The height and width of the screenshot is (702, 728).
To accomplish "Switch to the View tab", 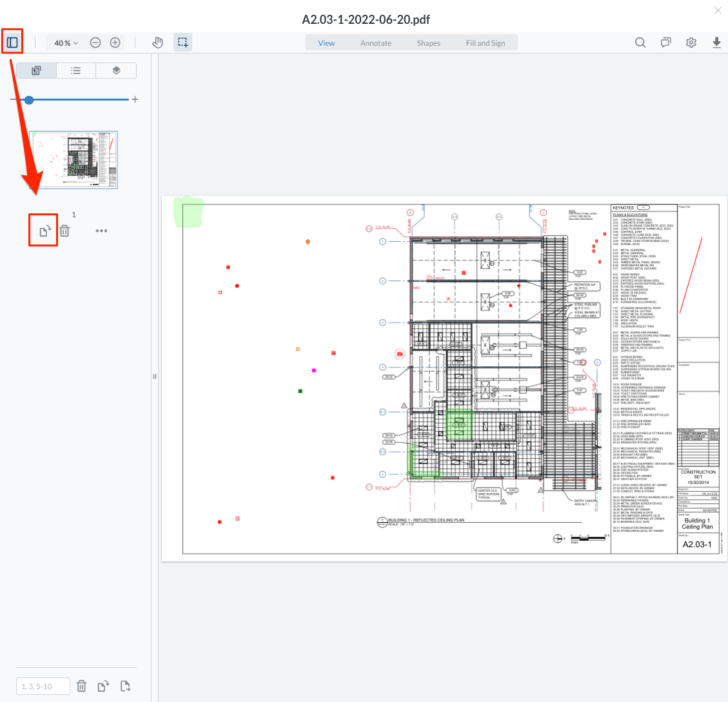I will [x=326, y=43].
